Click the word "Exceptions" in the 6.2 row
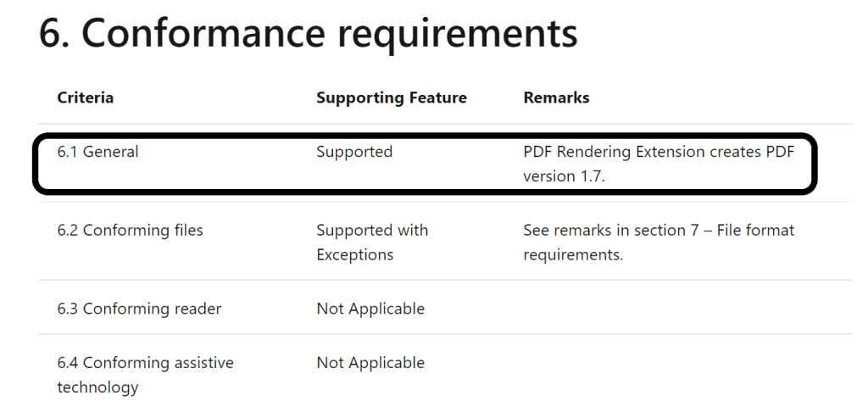Viewport: 868px width, 407px height. tap(355, 255)
